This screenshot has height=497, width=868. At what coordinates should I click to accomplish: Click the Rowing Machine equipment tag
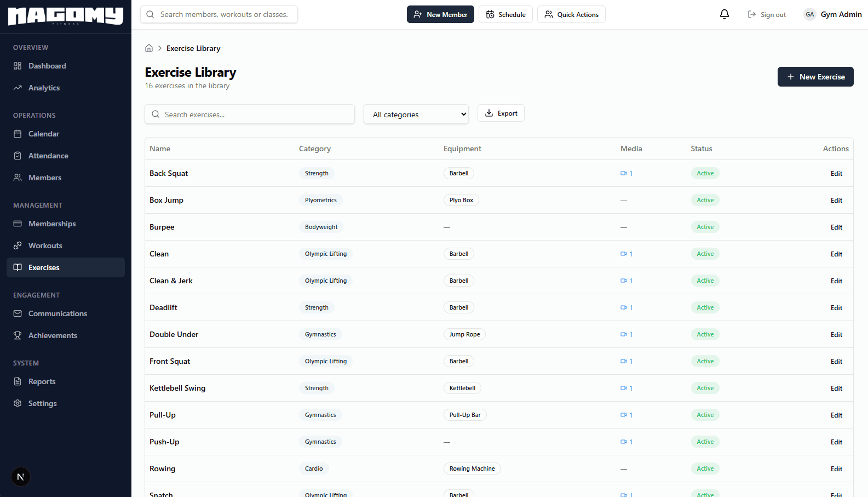point(472,469)
